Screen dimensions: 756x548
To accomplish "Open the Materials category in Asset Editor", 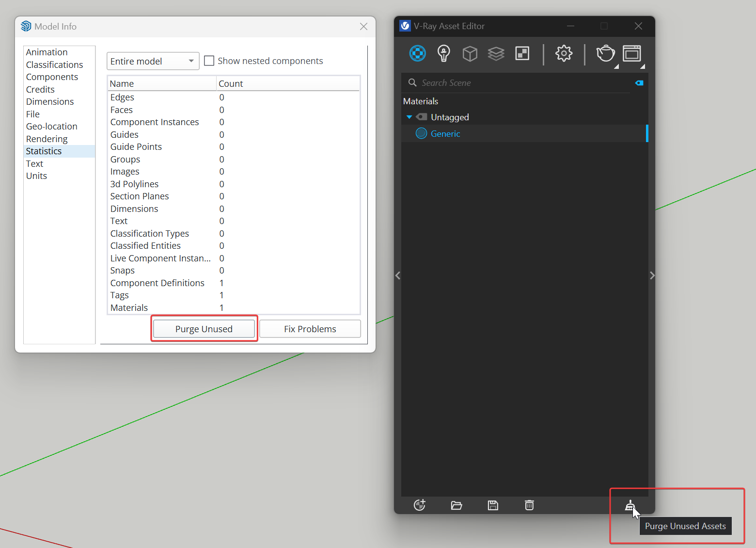I will 417,53.
